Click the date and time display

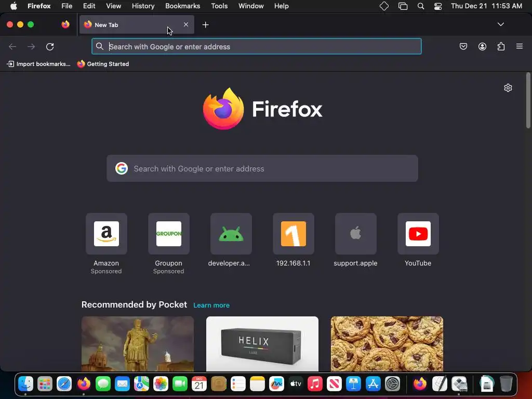coord(486,6)
